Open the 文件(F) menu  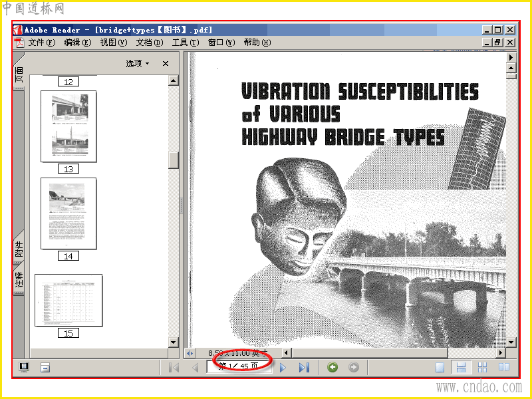pyautogui.click(x=42, y=43)
